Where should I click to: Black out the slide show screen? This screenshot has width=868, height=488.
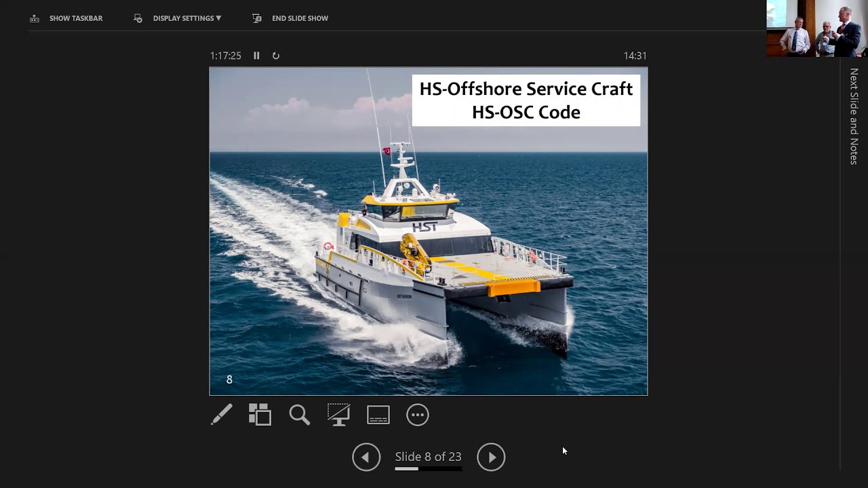tap(338, 415)
